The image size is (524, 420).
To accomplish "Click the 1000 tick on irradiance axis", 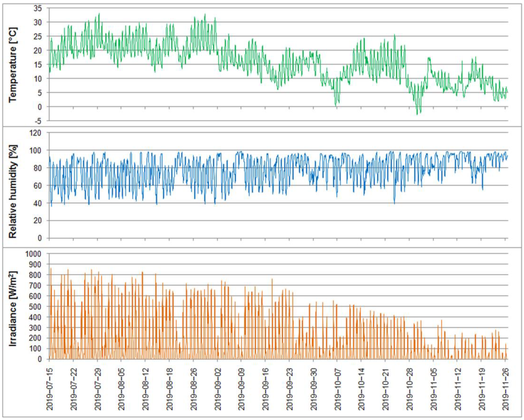I will coord(33,254).
